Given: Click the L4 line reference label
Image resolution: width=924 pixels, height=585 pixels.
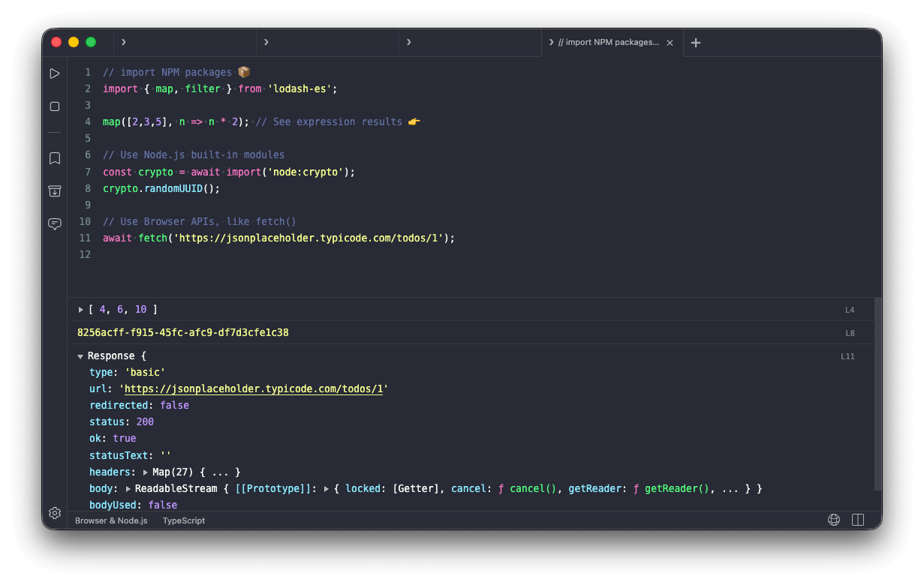Looking at the screenshot, I should point(850,310).
